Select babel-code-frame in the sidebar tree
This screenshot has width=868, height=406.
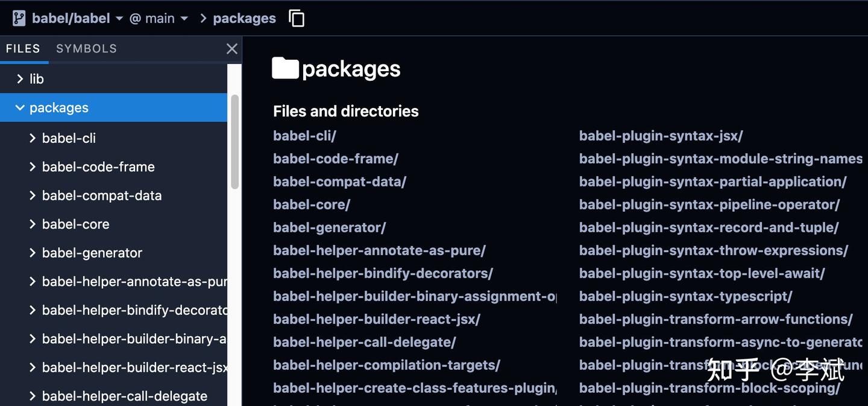click(98, 167)
